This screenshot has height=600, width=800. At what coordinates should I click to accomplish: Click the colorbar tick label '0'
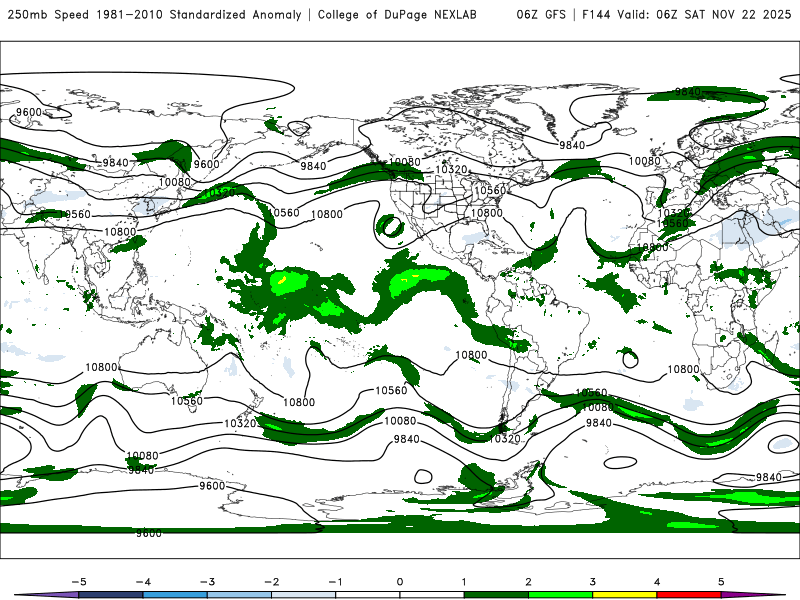pos(400,582)
